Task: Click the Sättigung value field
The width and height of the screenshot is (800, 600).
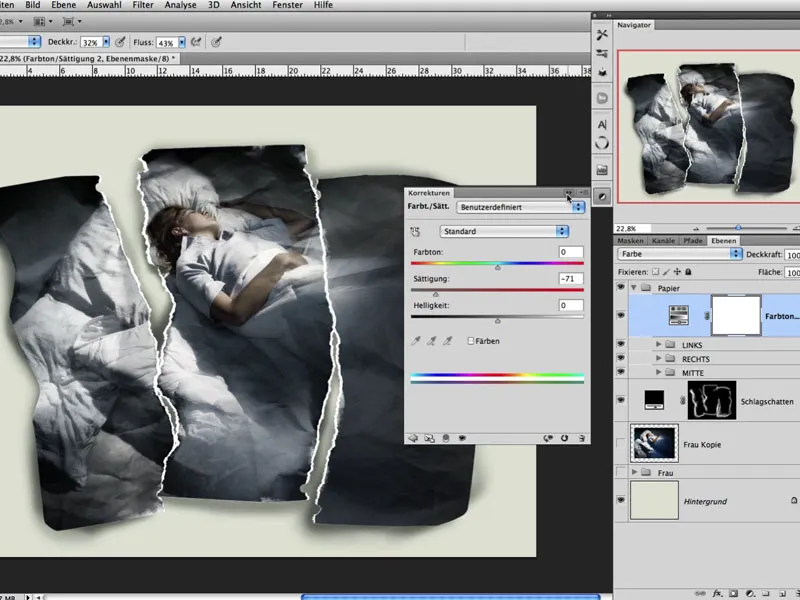Action: tap(570, 279)
